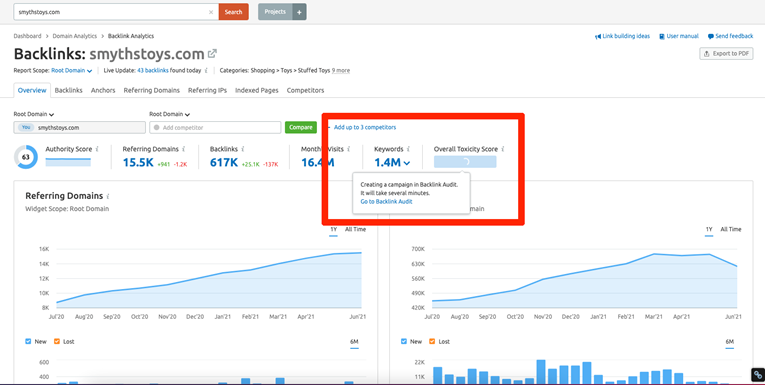
Task: Follow the Go to Backlink Audit link
Action: coord(386,202)
